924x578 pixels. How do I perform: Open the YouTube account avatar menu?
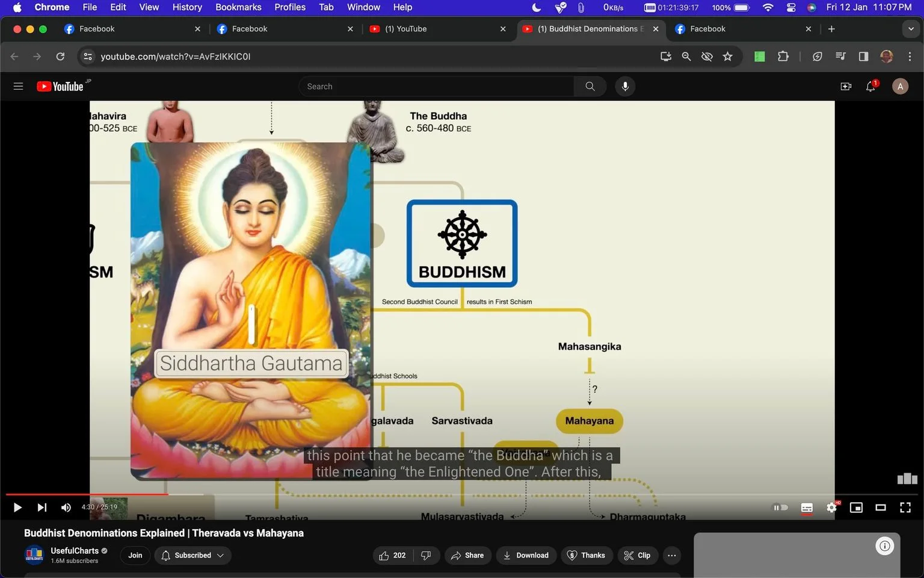click(900, 87)
